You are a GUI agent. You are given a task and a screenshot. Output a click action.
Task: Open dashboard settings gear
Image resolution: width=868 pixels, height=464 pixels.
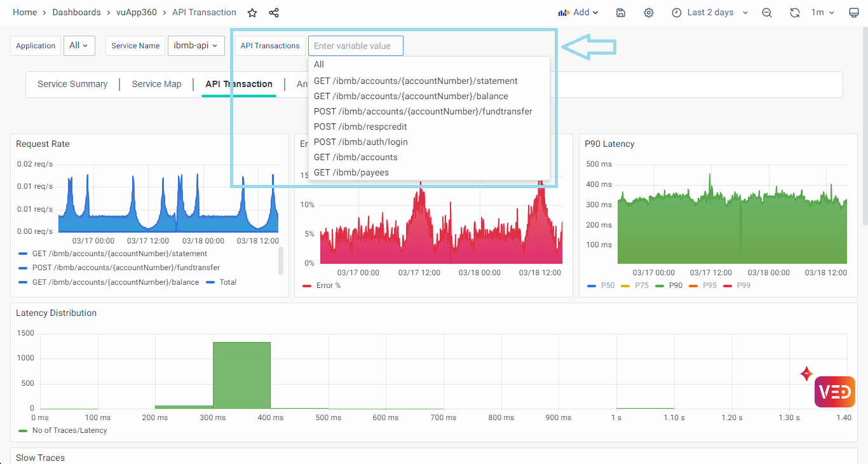coord(648,13)
